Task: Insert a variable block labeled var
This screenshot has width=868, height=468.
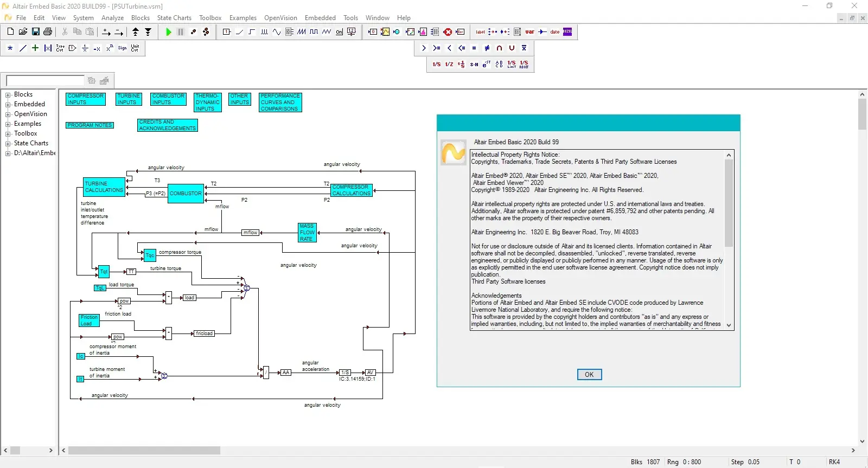Action: 530,32
